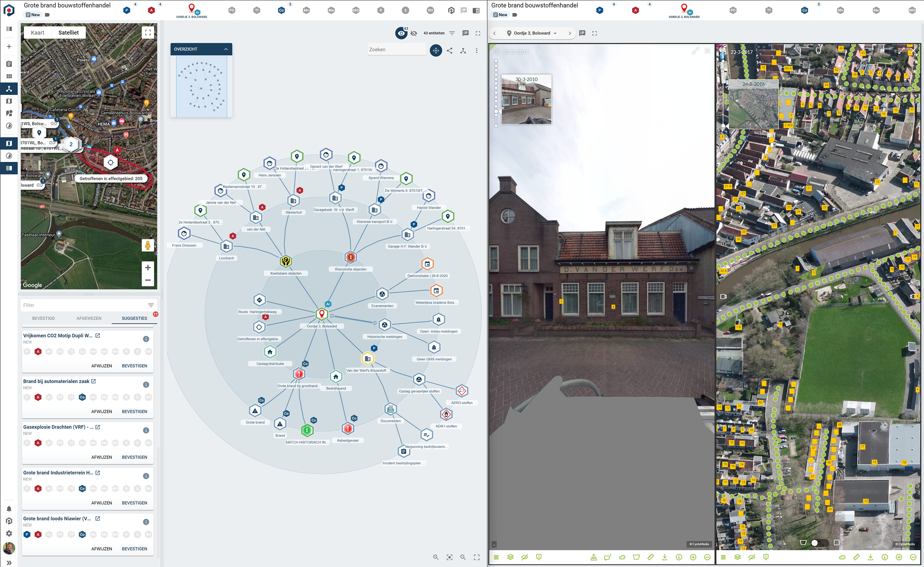
Task: Switch the map to Satelliet view
Action: click(x=68, y=32)
